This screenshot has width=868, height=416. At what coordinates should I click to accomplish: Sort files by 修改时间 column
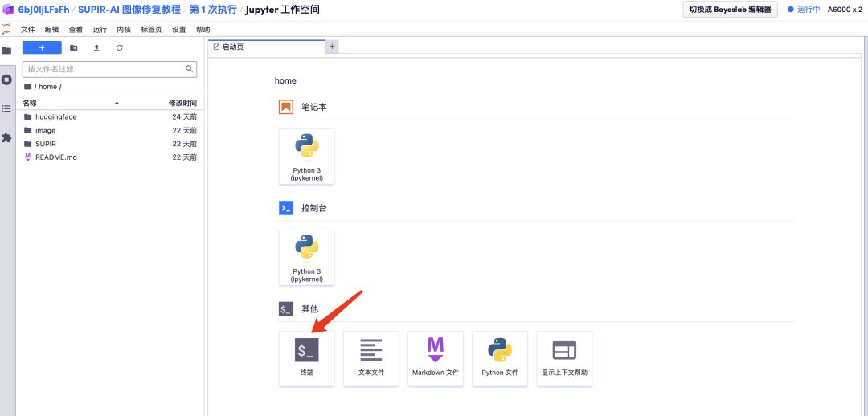pos(182,104)
